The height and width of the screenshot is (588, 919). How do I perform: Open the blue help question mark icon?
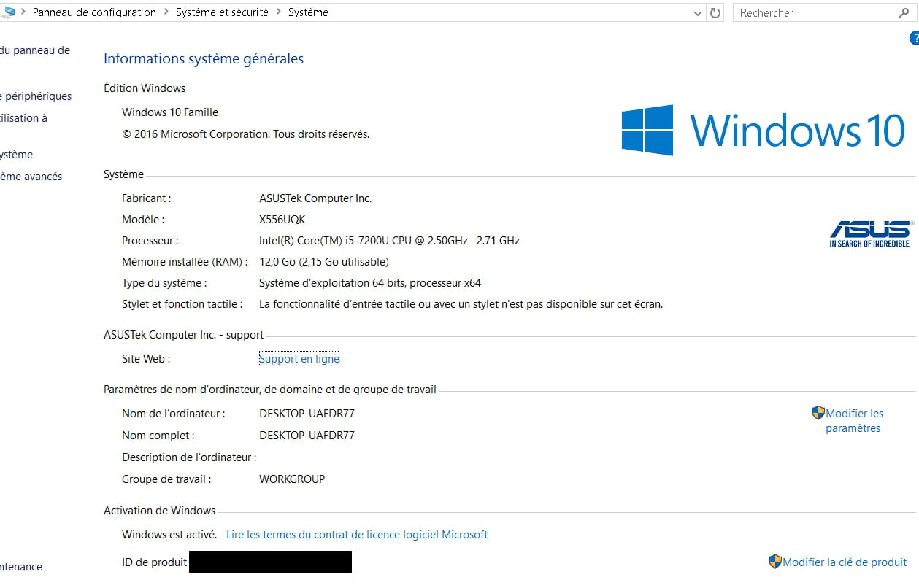tap(914, 38)
